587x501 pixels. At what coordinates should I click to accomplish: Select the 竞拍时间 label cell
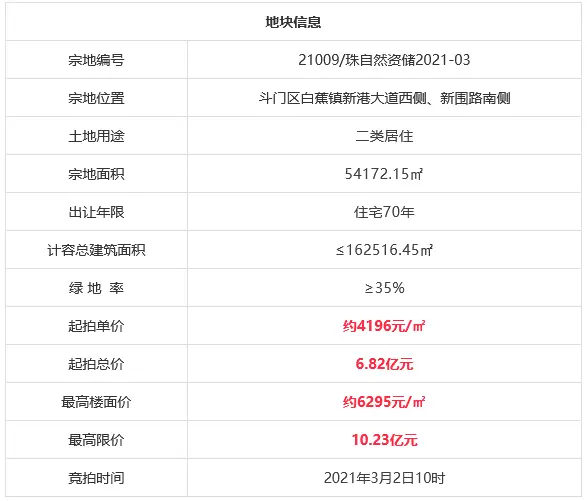96,478
